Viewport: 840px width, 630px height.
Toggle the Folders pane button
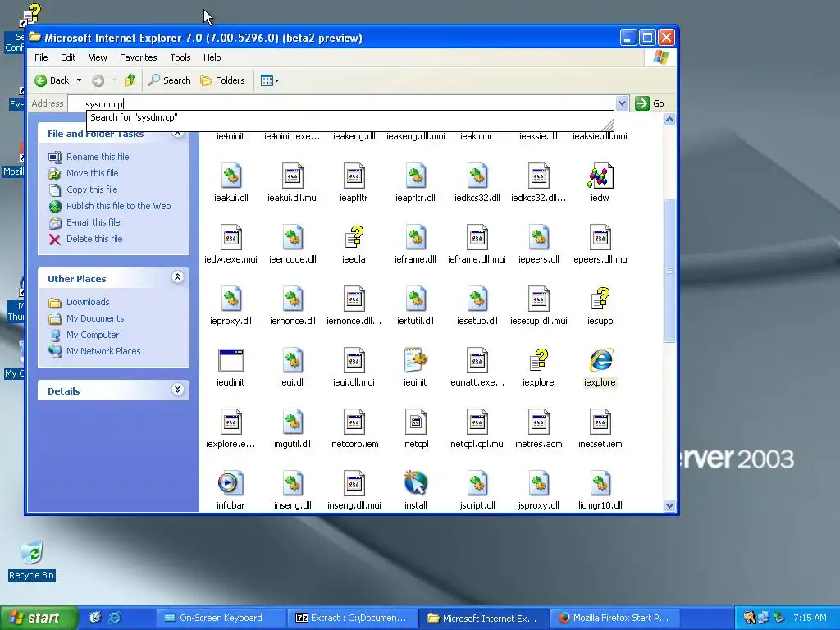click(222, 80)
